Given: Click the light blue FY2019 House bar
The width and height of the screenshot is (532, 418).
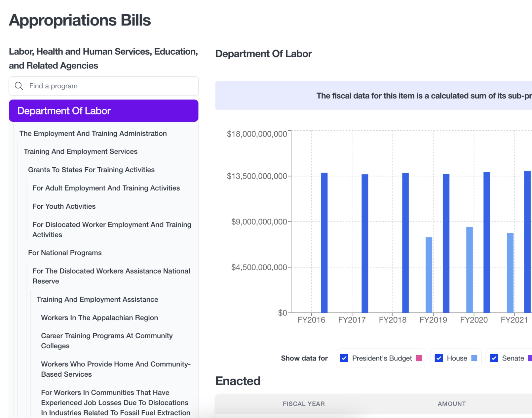Looking at the screenshot, I should coord(429,274).
